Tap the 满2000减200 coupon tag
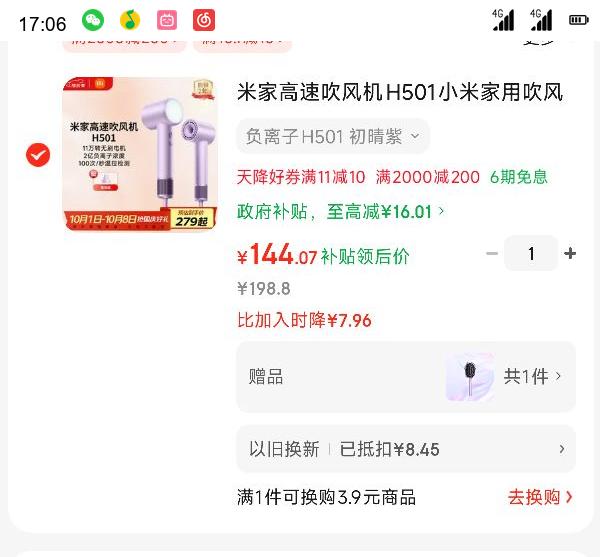 coord(427,177)
